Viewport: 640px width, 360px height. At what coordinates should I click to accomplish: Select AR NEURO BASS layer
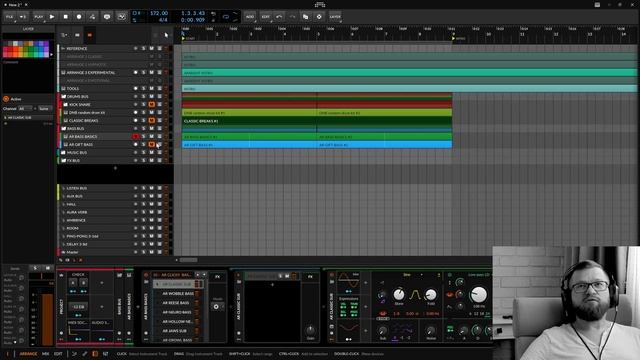pos(178,312)
